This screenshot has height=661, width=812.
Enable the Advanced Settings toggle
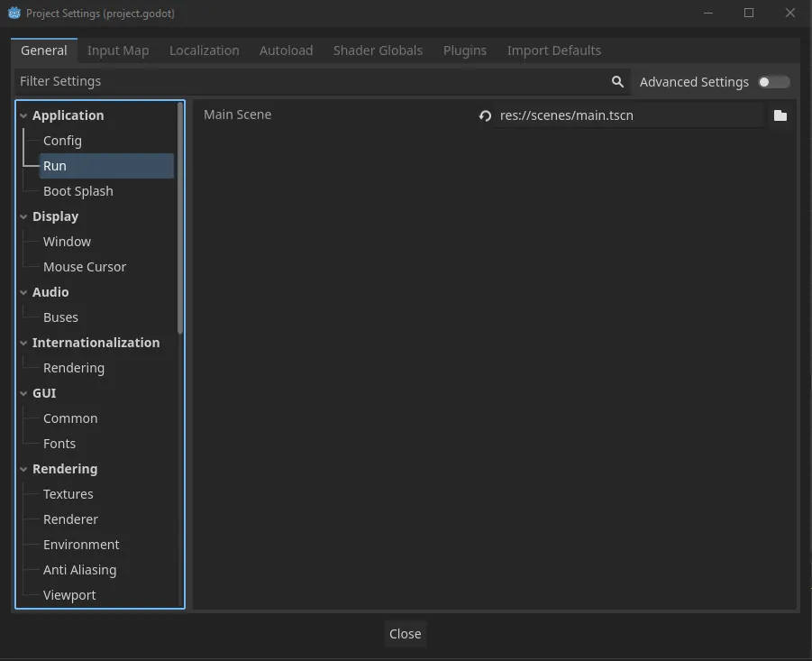coord(773,81)
